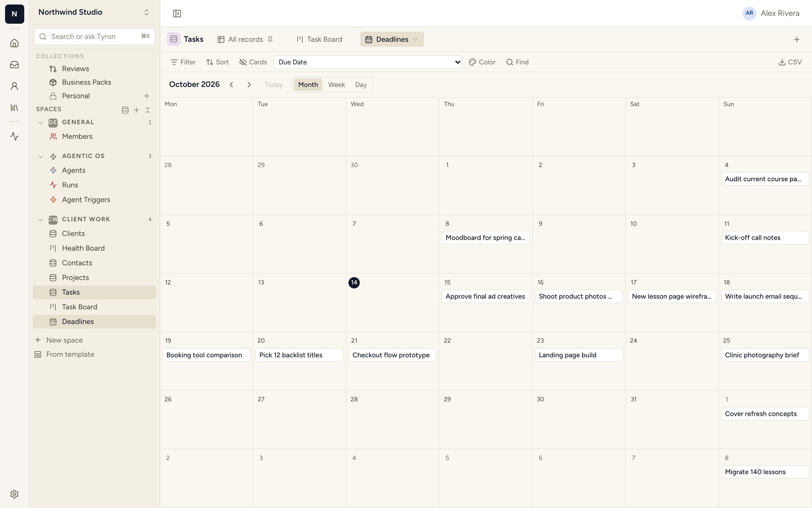Viewport: 812px width, 508px height.
Task: Click the database icon in Spaces header
Action: click(x=125, y=110)
